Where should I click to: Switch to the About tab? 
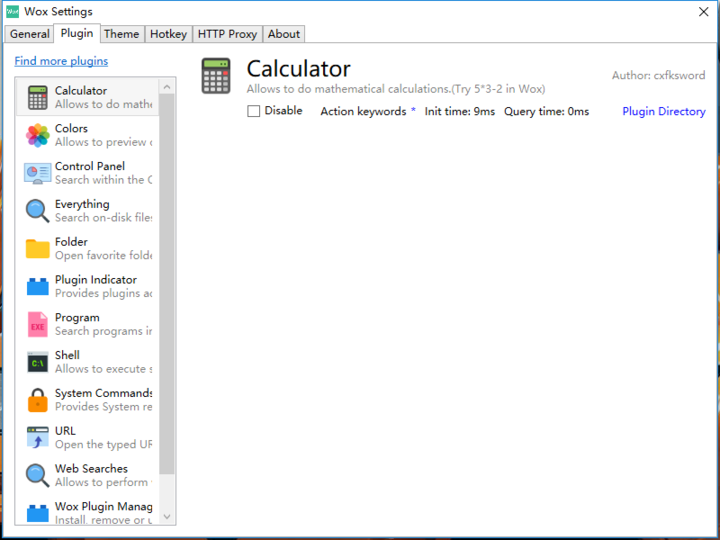point(284,34)
